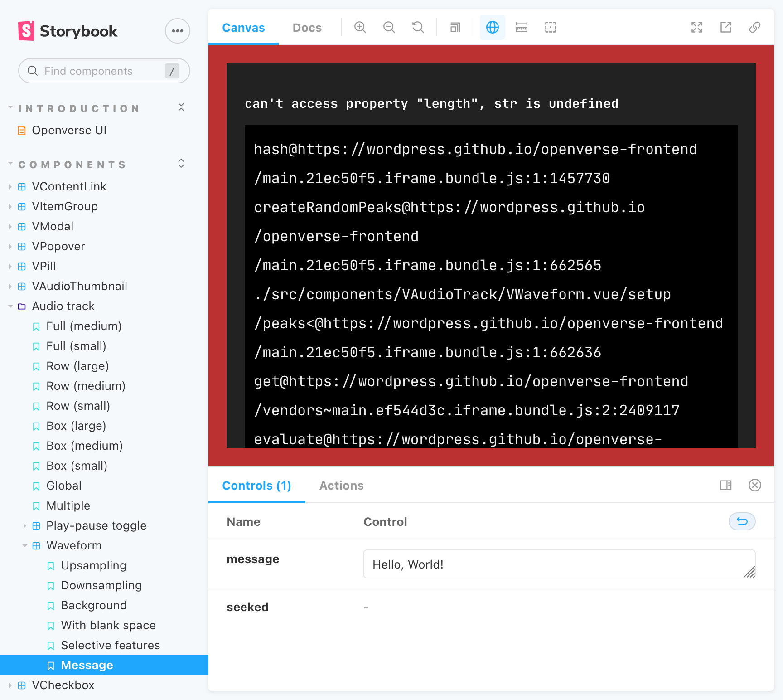
Task: Edit the message control text box
Action: coord(559,564)
